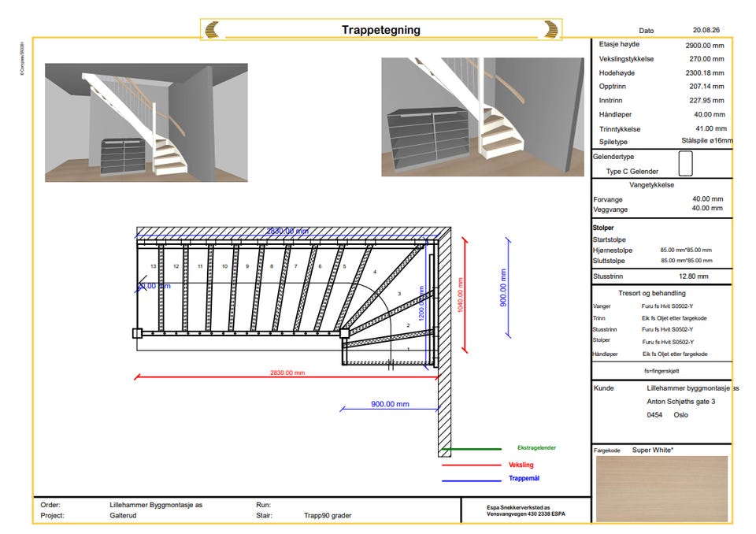Viewport: 756px width, 534px height.
Task: Select step number 13 in the floor plan
Action: click(x=154, y=266)
